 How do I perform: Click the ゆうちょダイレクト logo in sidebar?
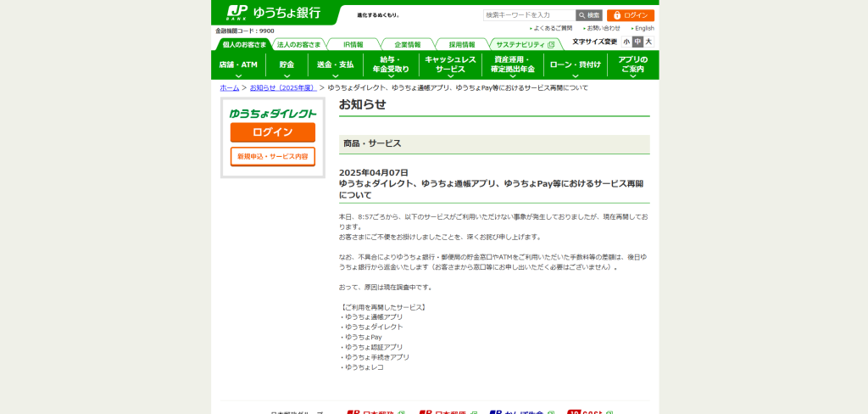[272, 113]
